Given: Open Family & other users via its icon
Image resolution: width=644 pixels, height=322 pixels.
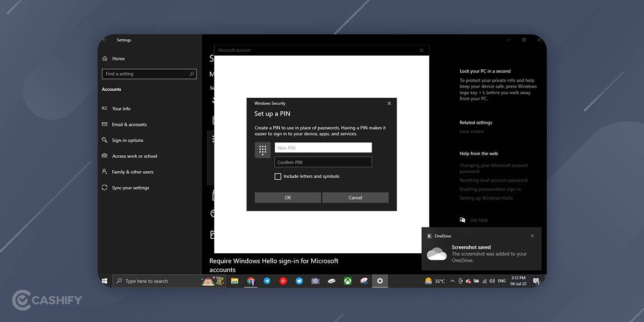Looking at the screenshot, I should pyautogui.click(x=106, y=172).
